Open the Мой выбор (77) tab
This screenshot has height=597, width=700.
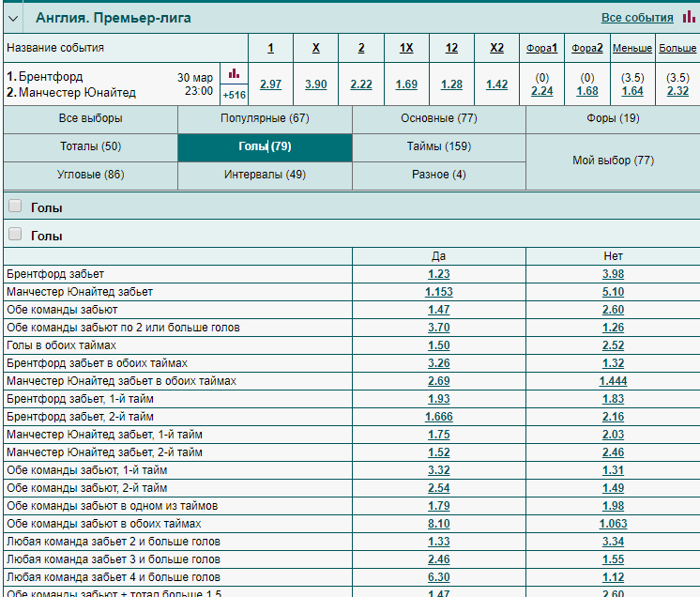[613, 161]
